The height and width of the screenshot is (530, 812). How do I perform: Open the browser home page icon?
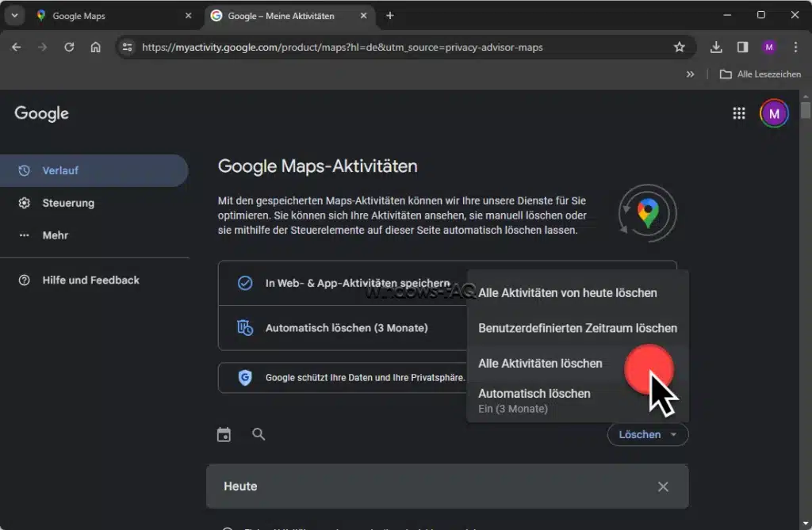pos(95,47)
